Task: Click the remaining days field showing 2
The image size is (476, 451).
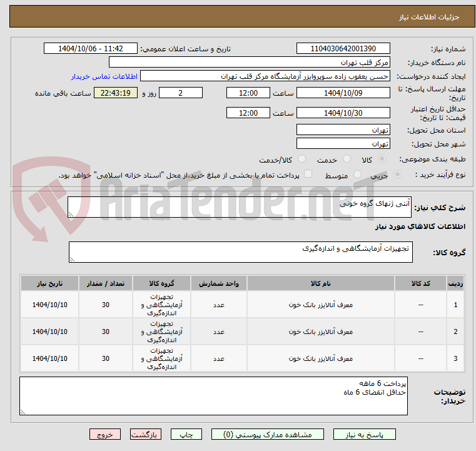Action: (181, 93)
